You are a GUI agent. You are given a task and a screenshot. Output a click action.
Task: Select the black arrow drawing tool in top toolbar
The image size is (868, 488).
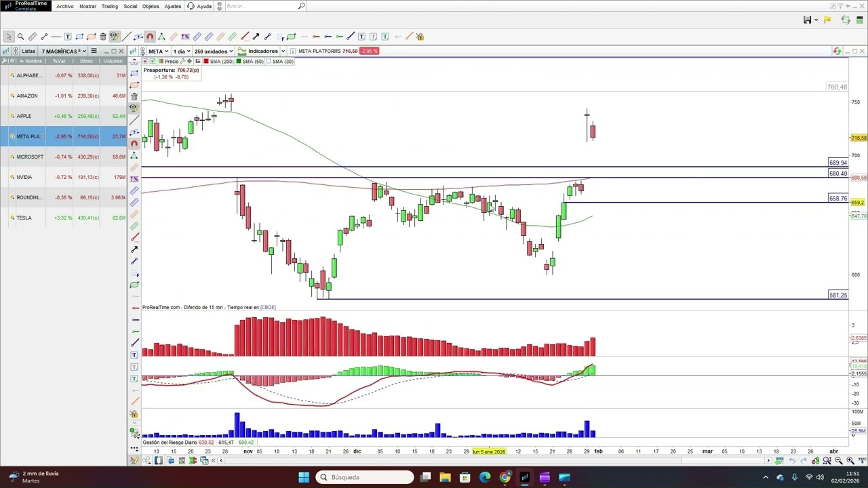pos(256,37)
